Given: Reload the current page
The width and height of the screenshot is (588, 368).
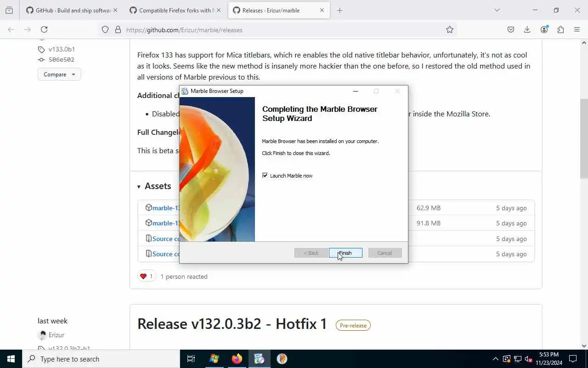Looking at the screenshot, I should click(44, 29).
